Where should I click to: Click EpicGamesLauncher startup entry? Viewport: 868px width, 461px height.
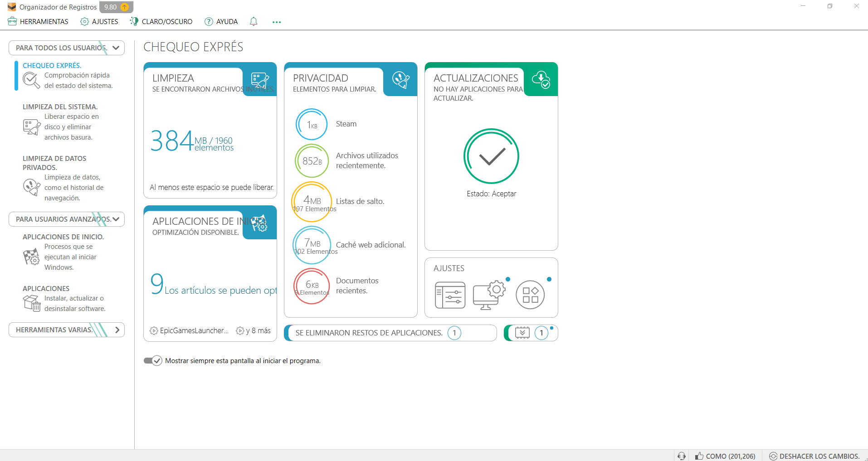click(x=189, y=330)
